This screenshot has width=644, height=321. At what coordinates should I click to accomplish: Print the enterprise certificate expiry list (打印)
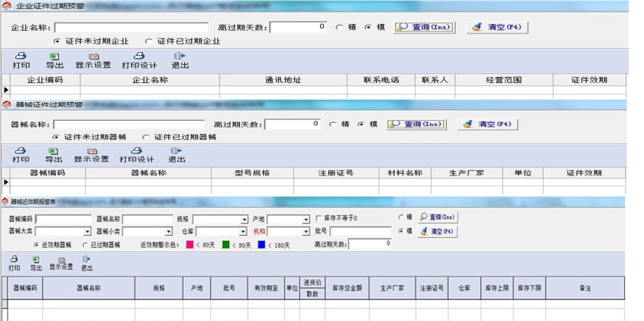coord(21,60)
